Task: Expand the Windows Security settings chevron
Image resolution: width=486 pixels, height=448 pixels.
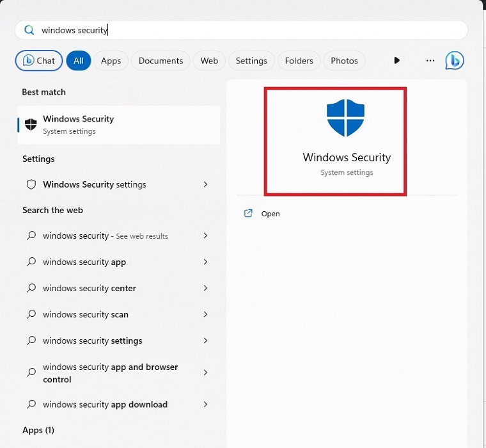Action: (x=205, y=184)
